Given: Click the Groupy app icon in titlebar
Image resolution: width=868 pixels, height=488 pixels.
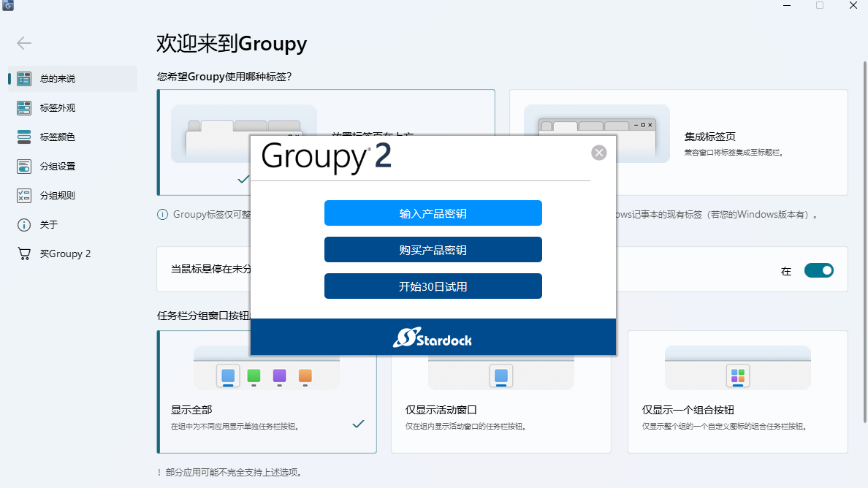Looking at the screenshot, I should coord(8,7).
